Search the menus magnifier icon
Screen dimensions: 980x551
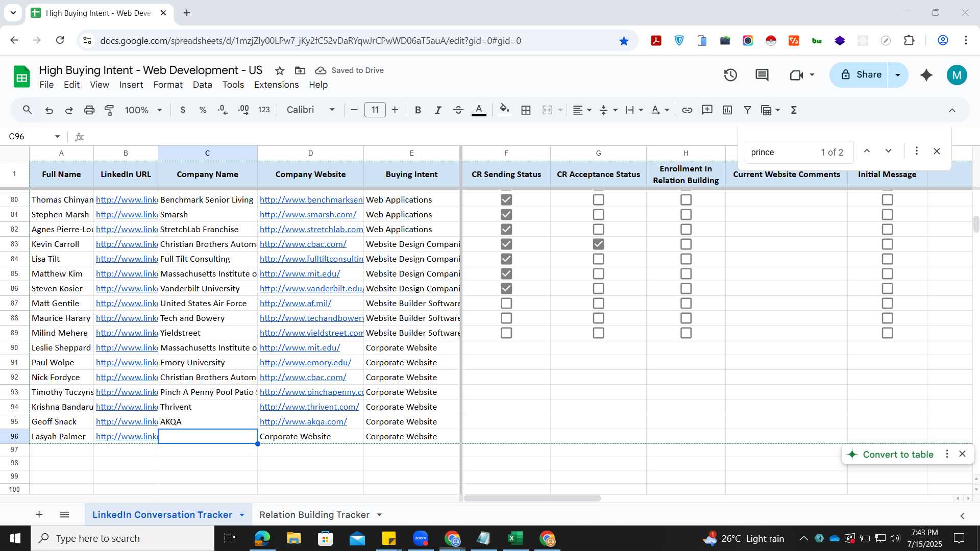[x=28, y=110]
